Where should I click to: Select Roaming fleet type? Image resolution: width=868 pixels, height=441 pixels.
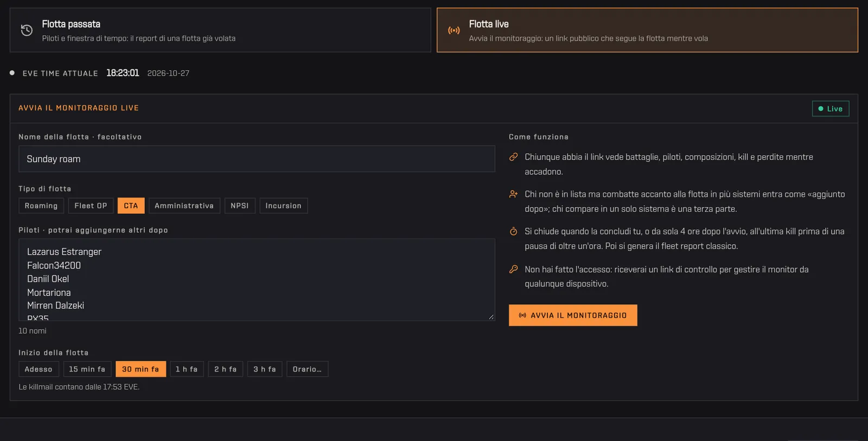click(x=41, y=206)
